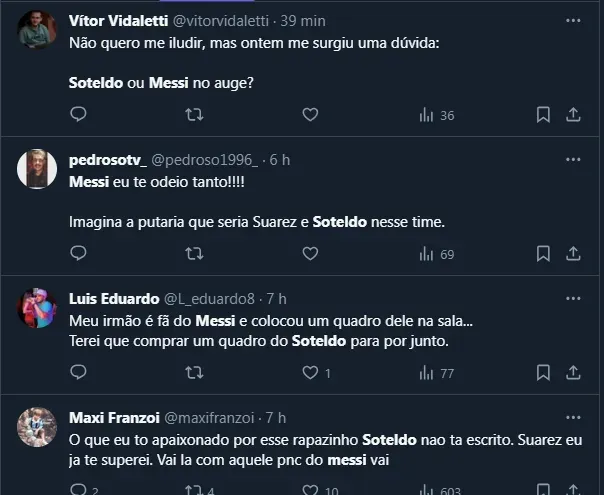View analytics showing 69 views
This screenshot has height=495, width=604.
(x=436, y=254)
